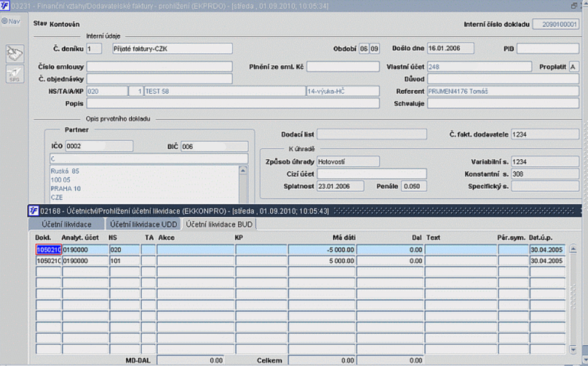Click the hand document icon in left sidebar
The width and height of the screenshot is (588, 366).
pos(15,53)
